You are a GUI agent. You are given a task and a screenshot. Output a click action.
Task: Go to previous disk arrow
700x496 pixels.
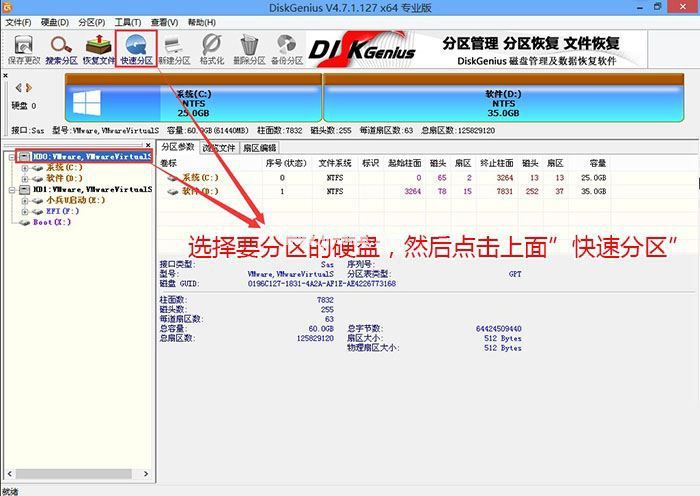tap(18, 88)
